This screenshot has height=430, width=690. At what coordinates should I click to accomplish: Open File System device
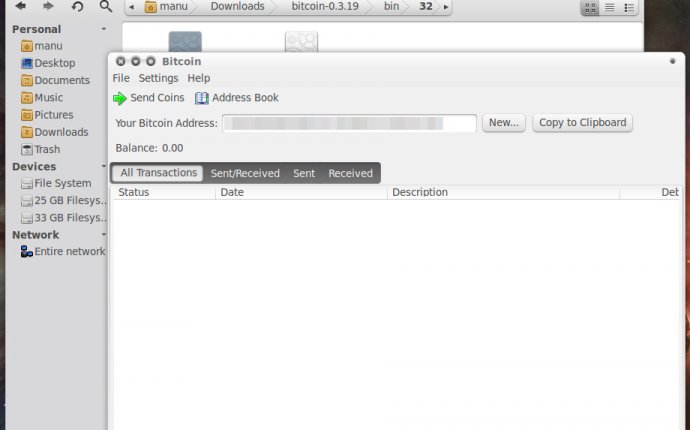click(x=57, y=183)
